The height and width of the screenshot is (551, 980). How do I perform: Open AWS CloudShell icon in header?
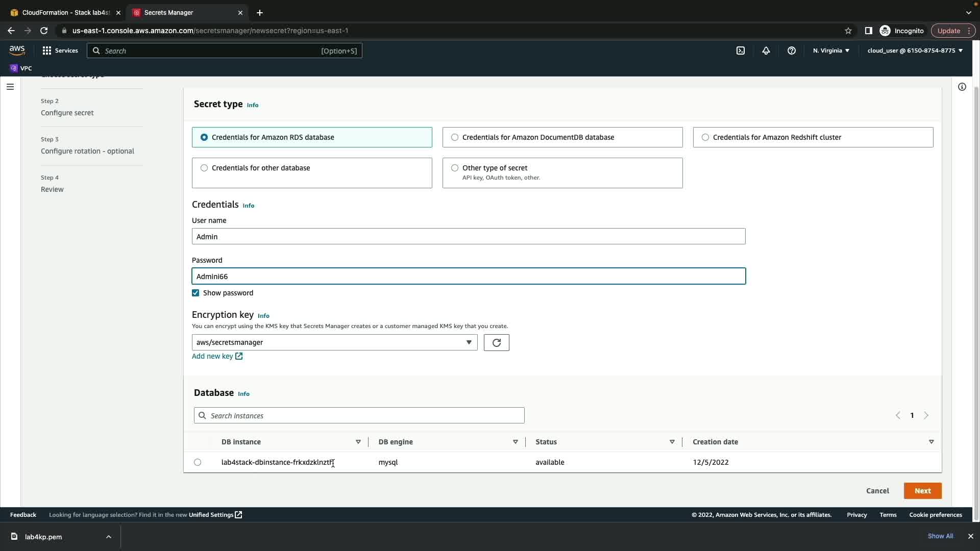tap(741, 51)
